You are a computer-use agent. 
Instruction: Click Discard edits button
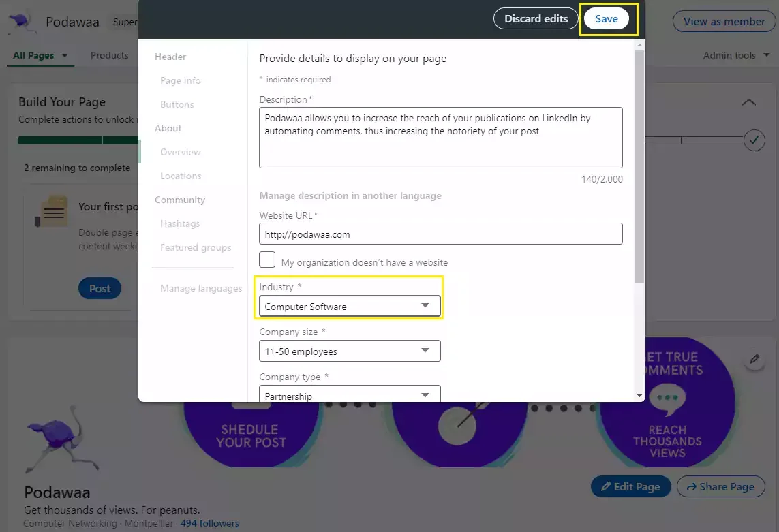[x=536, y=19]
